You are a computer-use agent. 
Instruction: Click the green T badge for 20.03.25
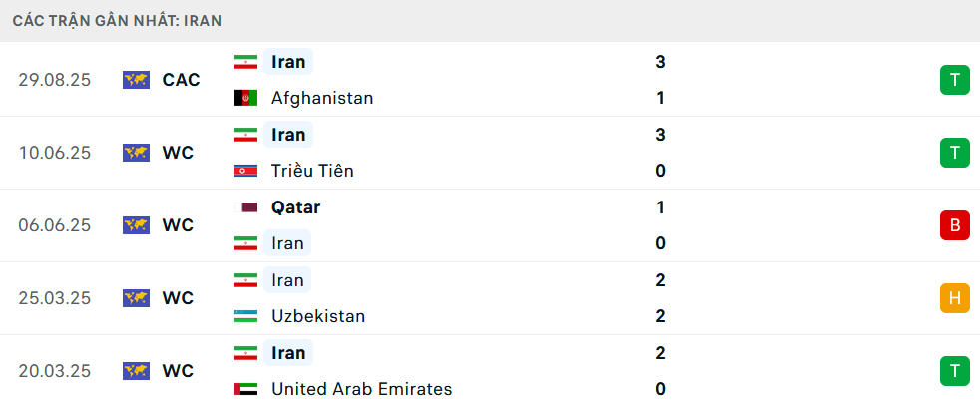pos(955,371)
